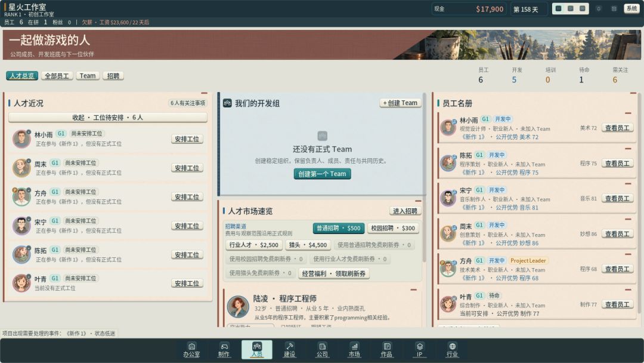Toggle 使用校园招聘免费刷新券 option
The height and width of the screenshot is (363, 644).
pyautogui.click(x=266, y=259)
